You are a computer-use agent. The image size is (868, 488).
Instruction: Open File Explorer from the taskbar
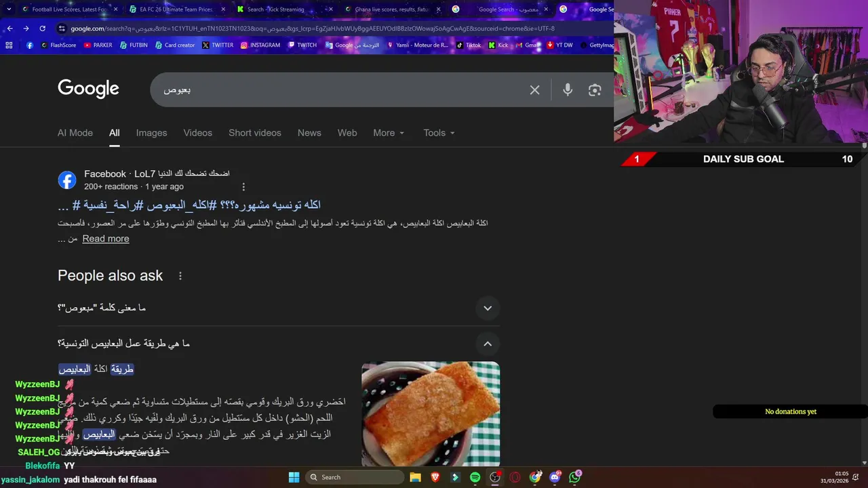[x=415, y=477]
